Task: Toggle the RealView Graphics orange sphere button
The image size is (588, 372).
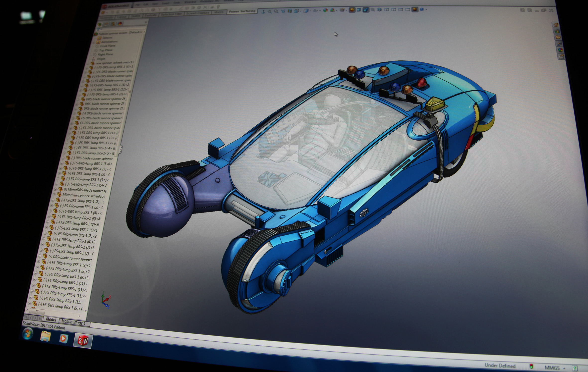Action: tap(352, 10)
